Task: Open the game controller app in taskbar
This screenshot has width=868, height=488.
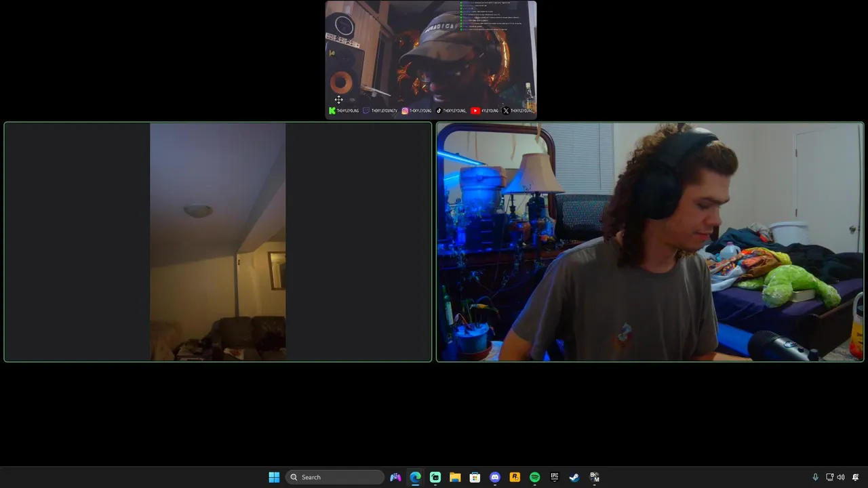Action: coord(395,477)
